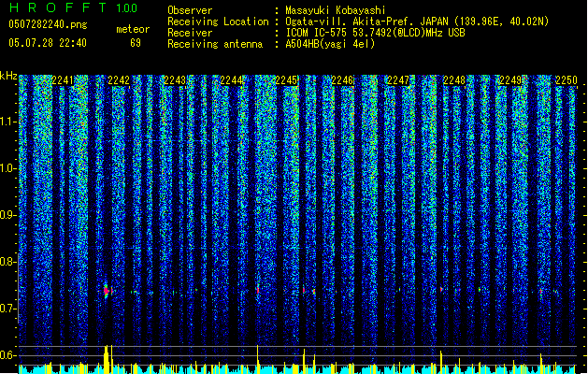Viewport: 588px width, 374px height.
Task: Click the time marker 2244
Action: (231, 80)
